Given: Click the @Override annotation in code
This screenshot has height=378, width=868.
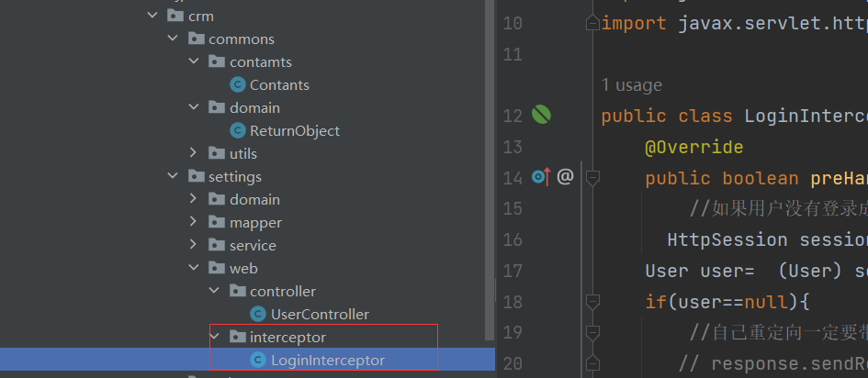Looking at the screenshot, I should [693, 147].
